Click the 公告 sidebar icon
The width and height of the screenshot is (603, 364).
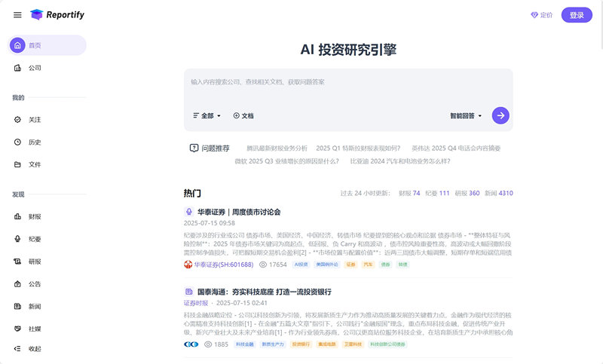click(x=17, y=284)
